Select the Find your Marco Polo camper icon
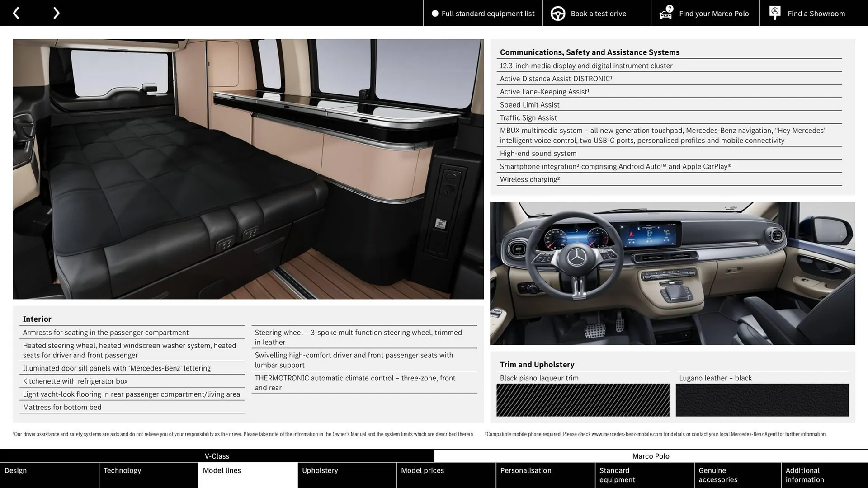Viewport: 868px width, 488px height. click(665, 13)
